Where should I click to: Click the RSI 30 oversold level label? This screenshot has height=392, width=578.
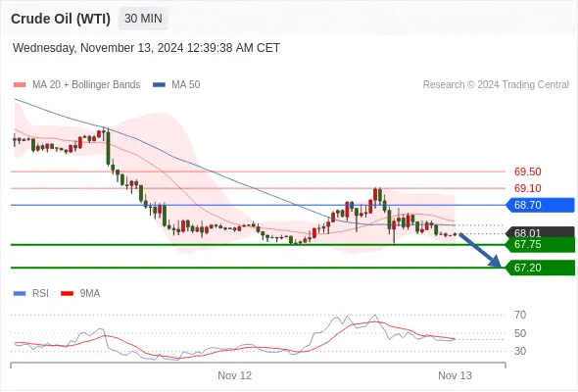coord(520,351)
